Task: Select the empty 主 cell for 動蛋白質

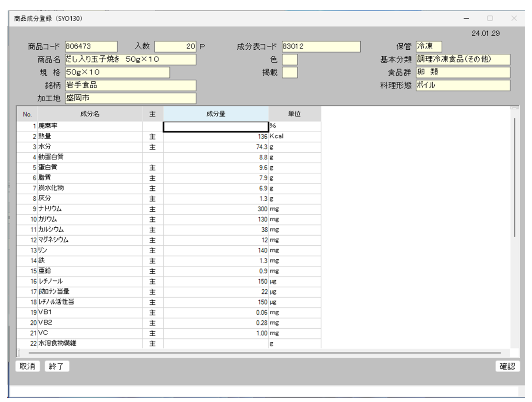Action: click(x=153, y=157)
